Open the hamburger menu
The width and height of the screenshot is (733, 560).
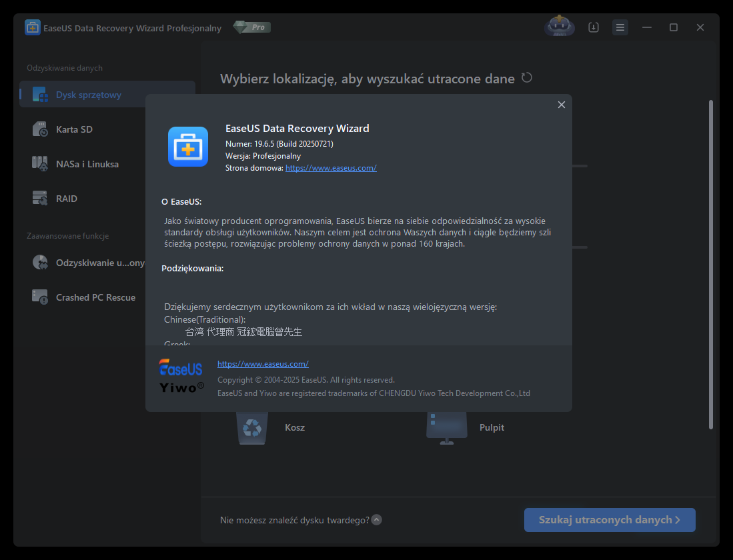click(x=620, y=27)
